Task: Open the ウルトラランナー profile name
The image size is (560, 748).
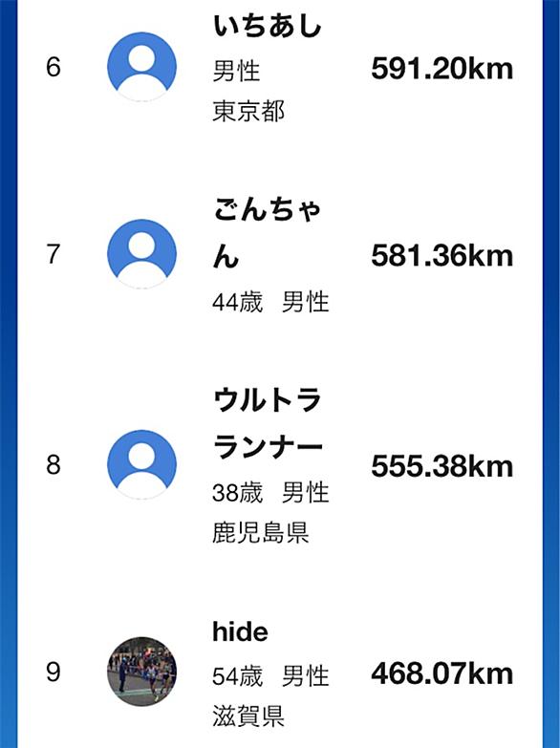Action: click(x=268, y=422)
